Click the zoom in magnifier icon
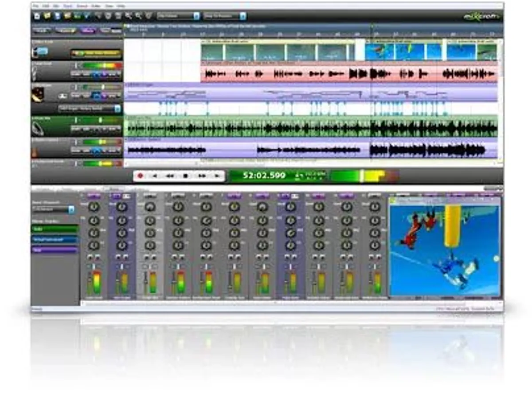532x410 pixels. 129,16
